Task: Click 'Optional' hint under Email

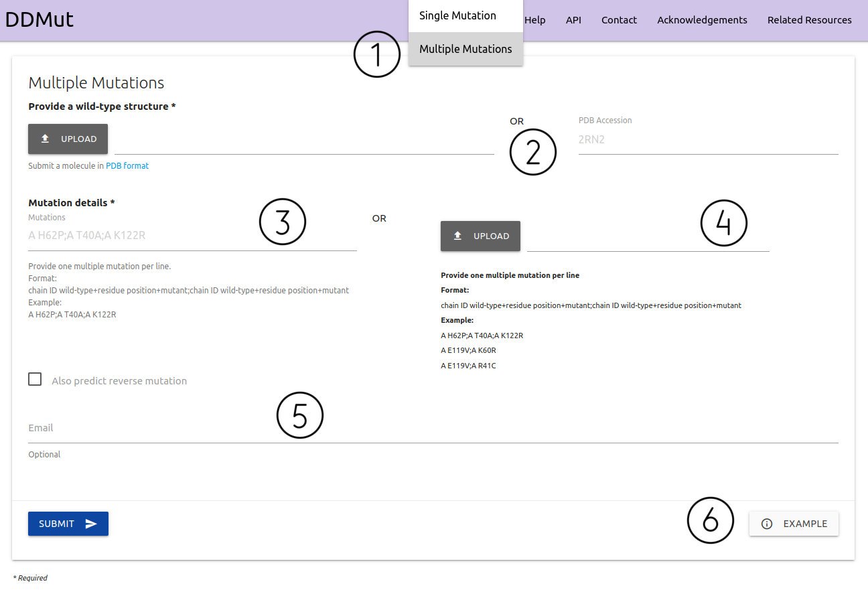Action: coord(44,455)
